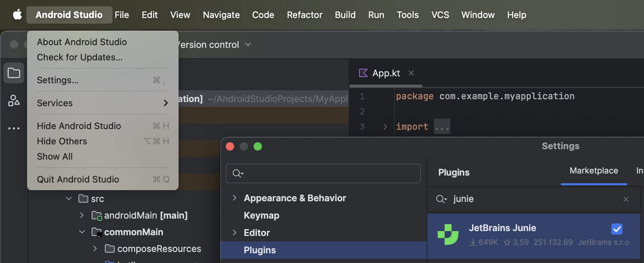Open the Code menu
Screen dimensions: 644x263
point(263,15)
